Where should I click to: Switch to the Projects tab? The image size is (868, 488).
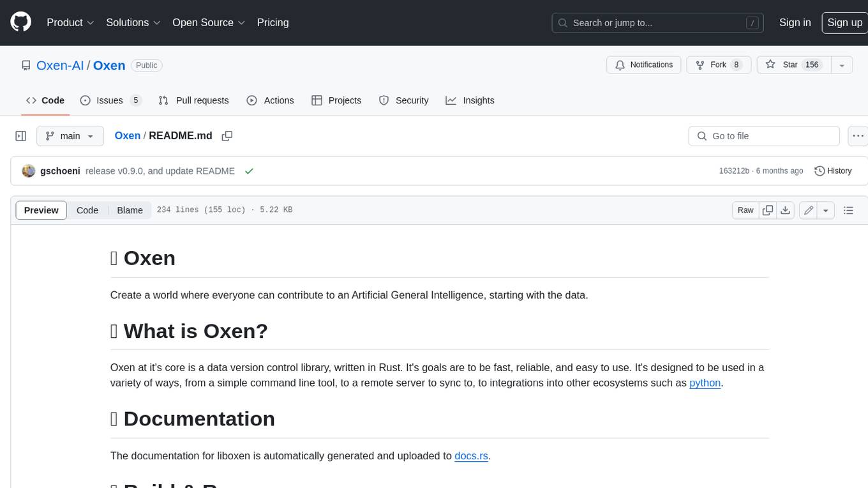(x=336, y=100)
